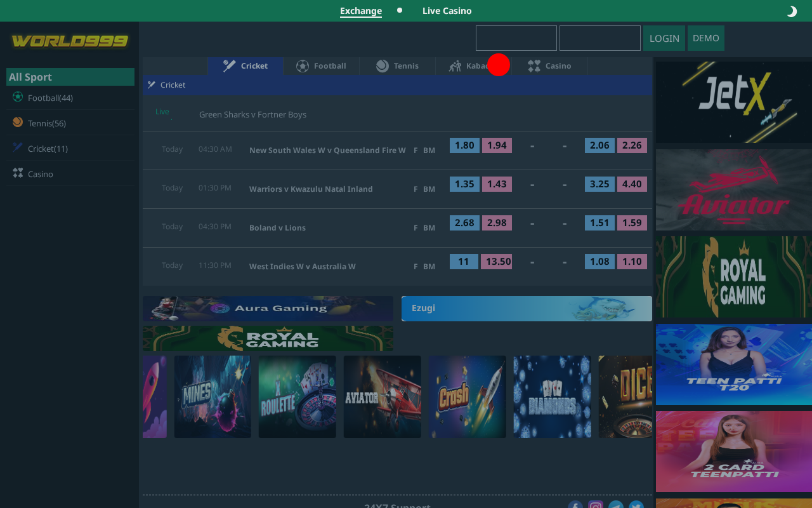812x508 pixels.
Task: Click the card suits icon in the Casino tab
Action: [534, 66]
